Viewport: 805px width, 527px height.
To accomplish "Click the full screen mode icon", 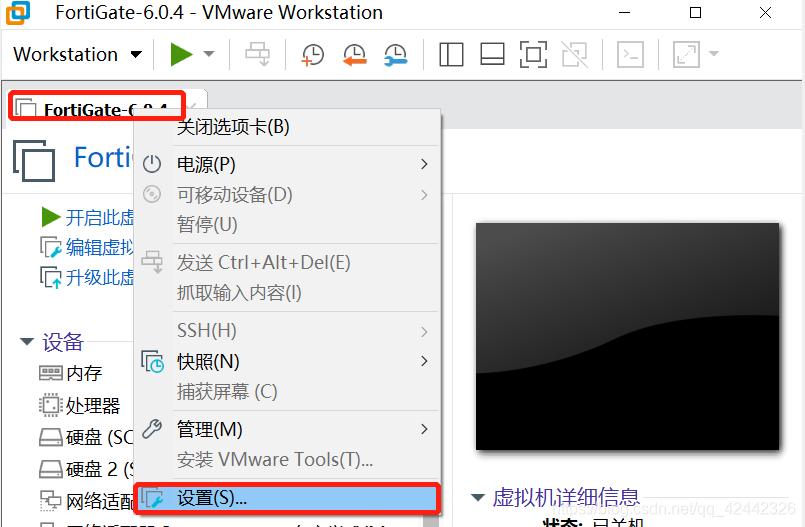I will tap(533, 54).
